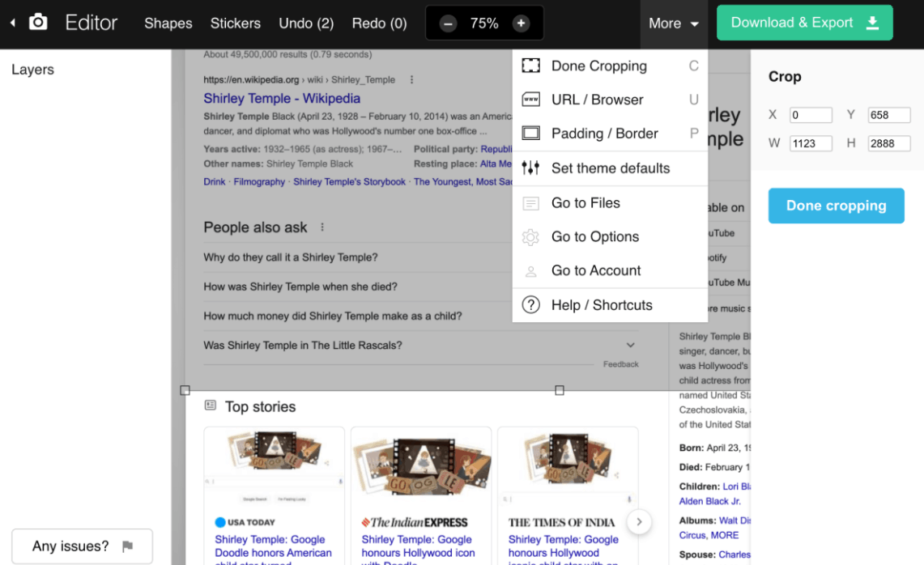Click the crop Y input field
The image size is (924, 565).
(888, 115)
